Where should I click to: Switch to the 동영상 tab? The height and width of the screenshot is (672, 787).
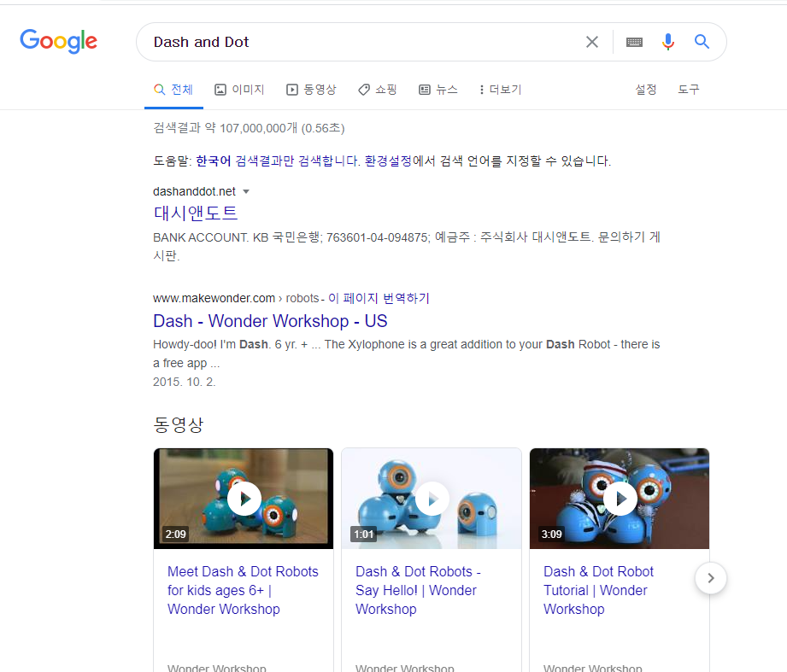point(311,90)
